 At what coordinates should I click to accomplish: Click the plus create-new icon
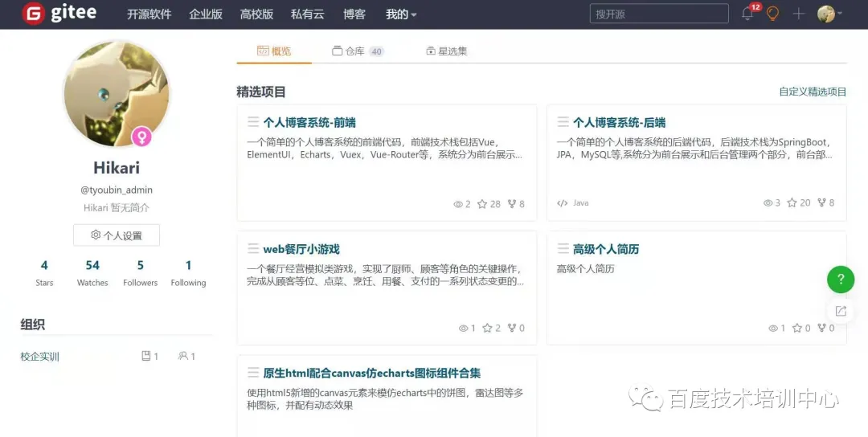798,14
